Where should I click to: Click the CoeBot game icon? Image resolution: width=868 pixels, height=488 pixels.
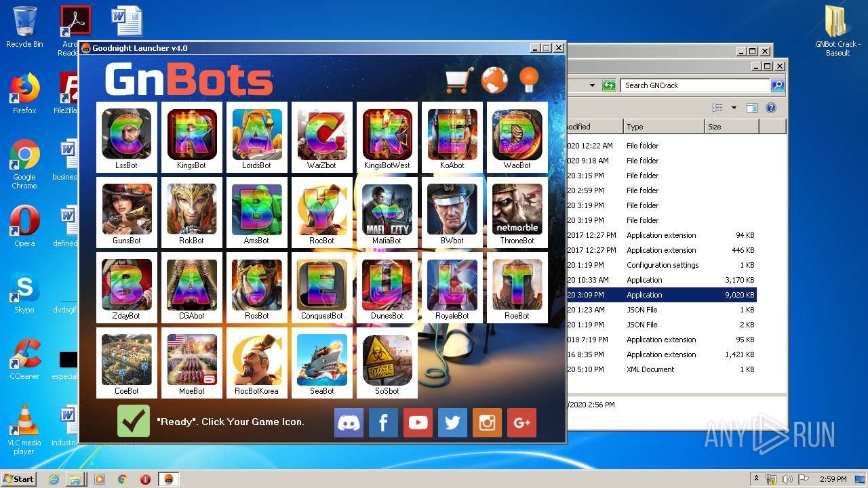[x=127, y=363]
